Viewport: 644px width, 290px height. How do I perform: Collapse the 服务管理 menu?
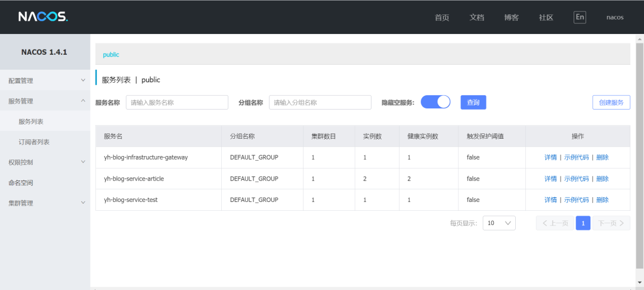coord(45,101)
